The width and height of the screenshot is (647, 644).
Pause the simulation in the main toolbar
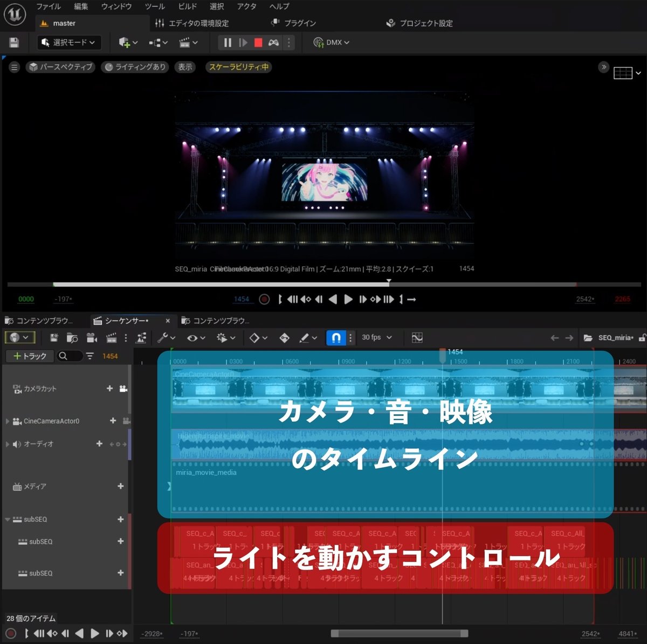pos(228,43)
